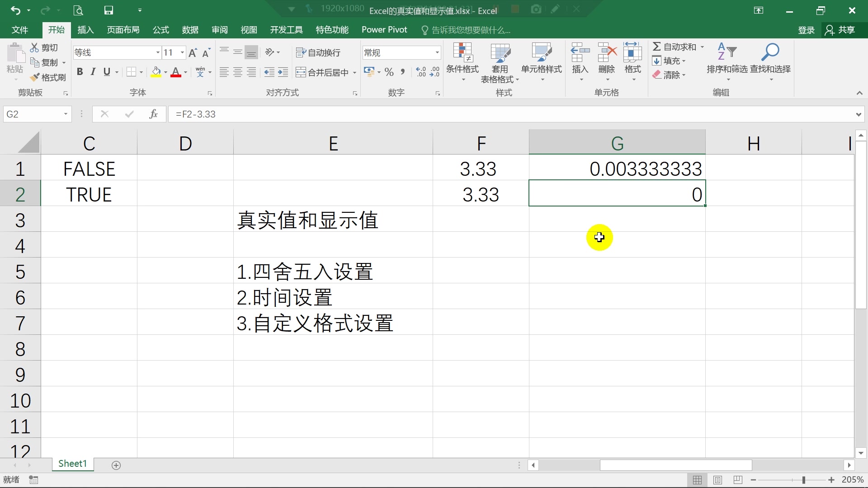Apply bold formatting to selected cell
Screen dimensions: 868x488
[x=80, y=71]
